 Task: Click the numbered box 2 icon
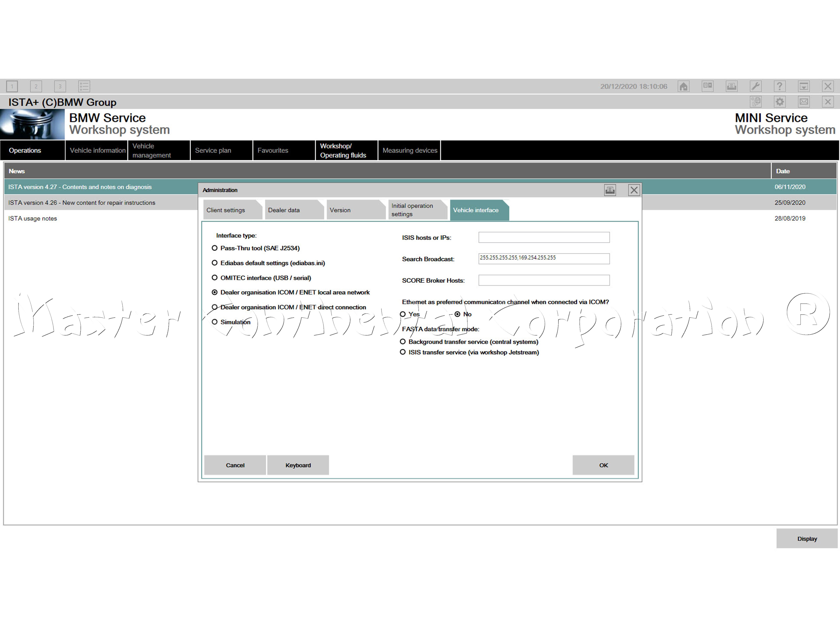36,86
